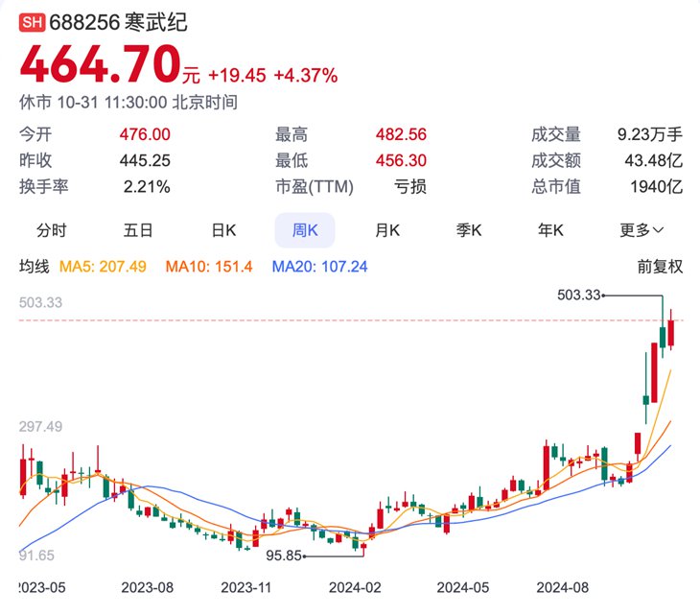
Task: Select the 周K weekly chart tab
Action: click(305, 230)
